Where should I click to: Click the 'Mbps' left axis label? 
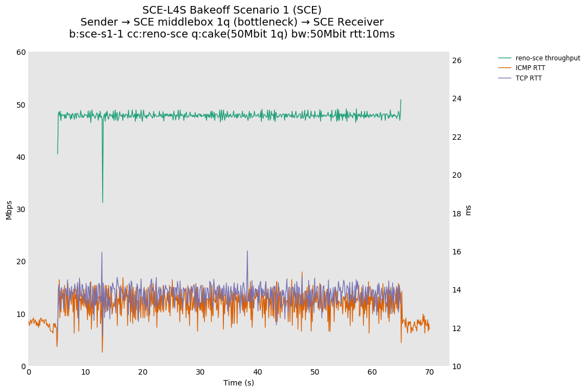pyautogui.click(x=9, y=210)
